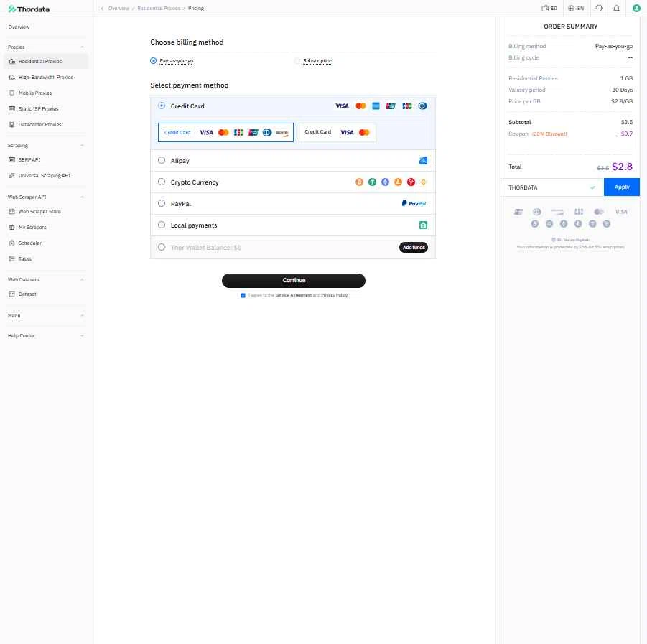This screenshot has height=644, width=647.
Task: Click the Bitcoin icon in Crypto Currency row
Action: coord(359,182)
